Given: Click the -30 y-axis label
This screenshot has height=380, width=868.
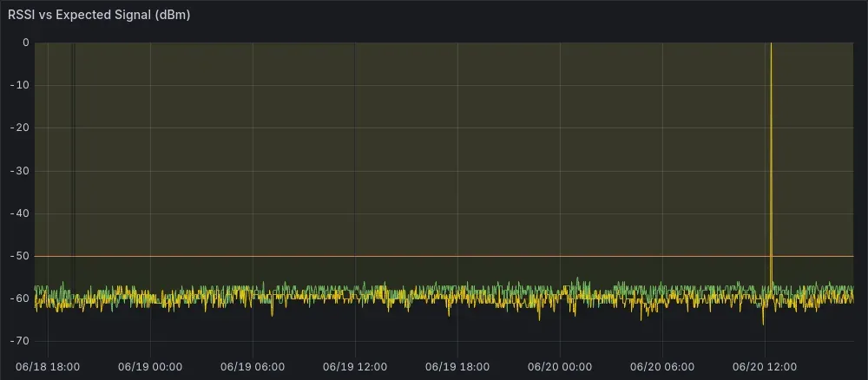Looking at the screenshot, I should 20,171.
